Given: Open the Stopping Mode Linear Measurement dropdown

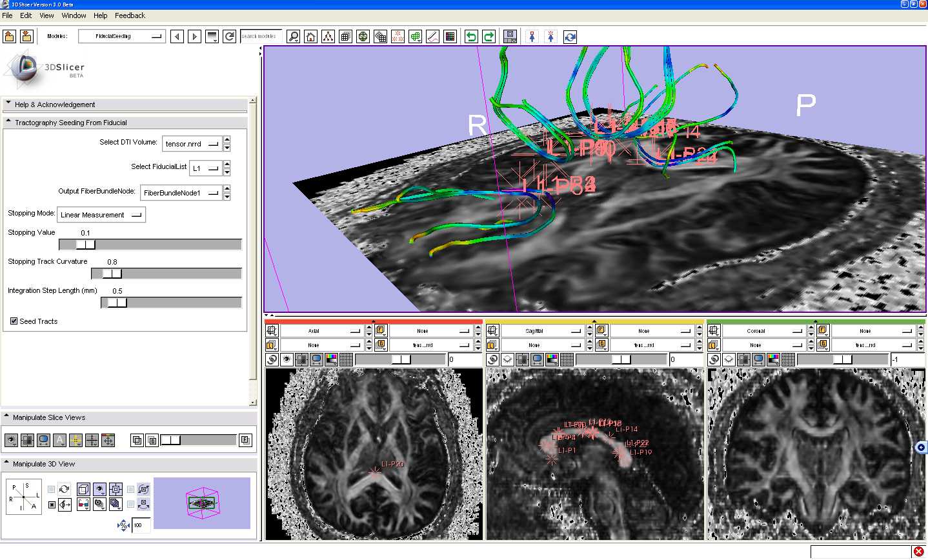Looking at the screenshot, I should (x=101, y=215).
